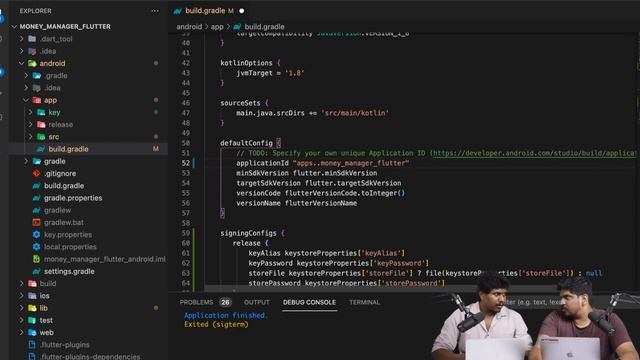Click the android folder icon
The width and height of the screenshot is (640, 360).
(32, 63)
